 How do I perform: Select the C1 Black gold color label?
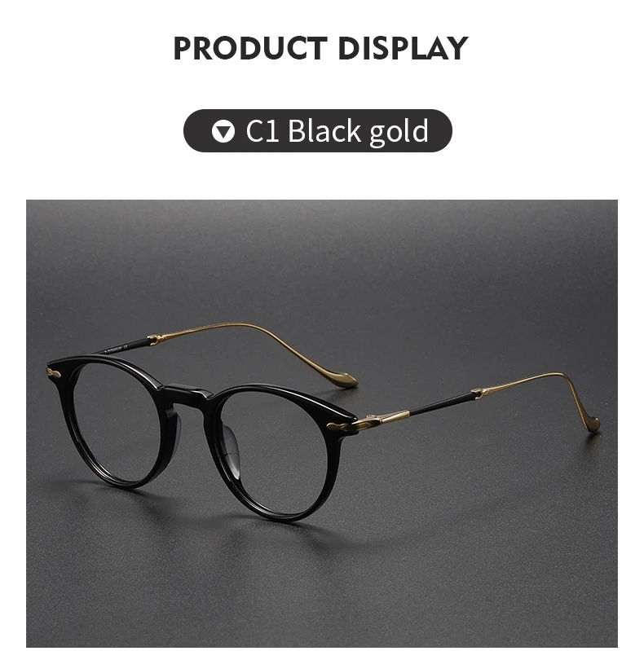point(317,131)
